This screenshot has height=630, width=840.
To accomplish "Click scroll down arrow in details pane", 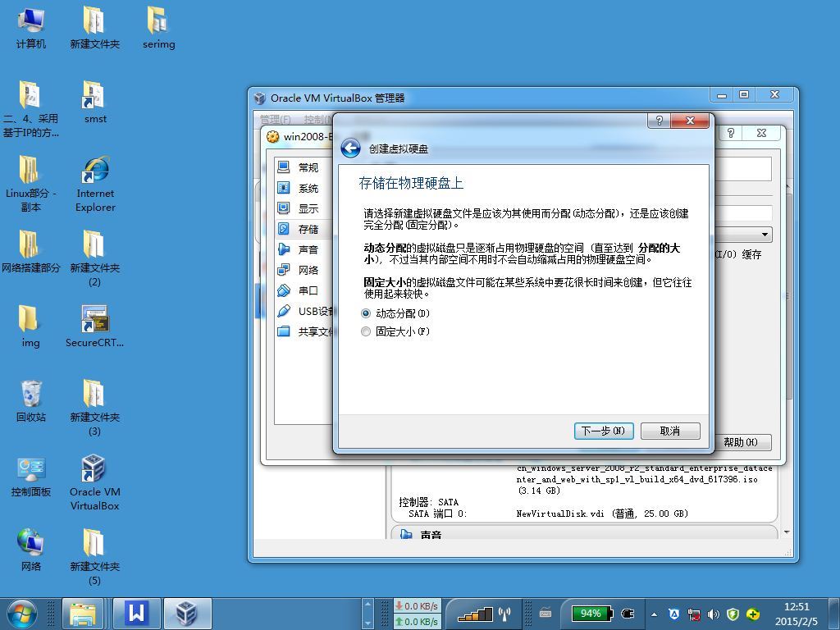I will [787, 532].
